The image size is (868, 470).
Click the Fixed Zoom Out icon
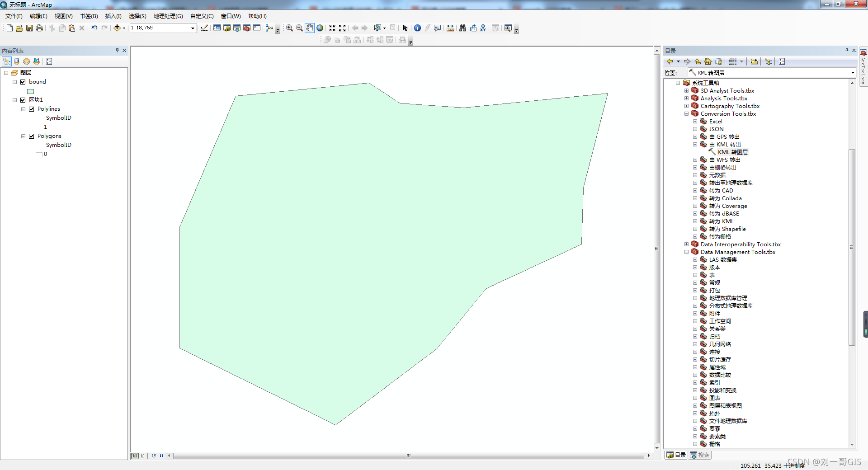point(342,28)
